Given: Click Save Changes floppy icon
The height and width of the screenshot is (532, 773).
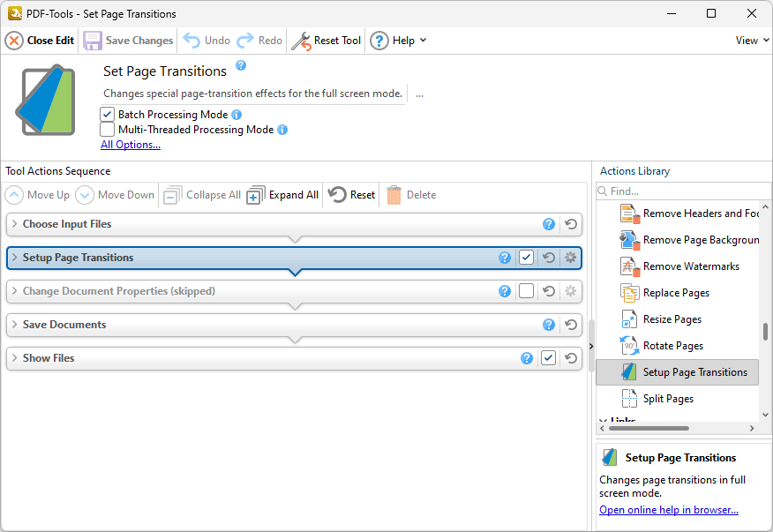Looking at the screenshot, I should click(x=92, y=41).
